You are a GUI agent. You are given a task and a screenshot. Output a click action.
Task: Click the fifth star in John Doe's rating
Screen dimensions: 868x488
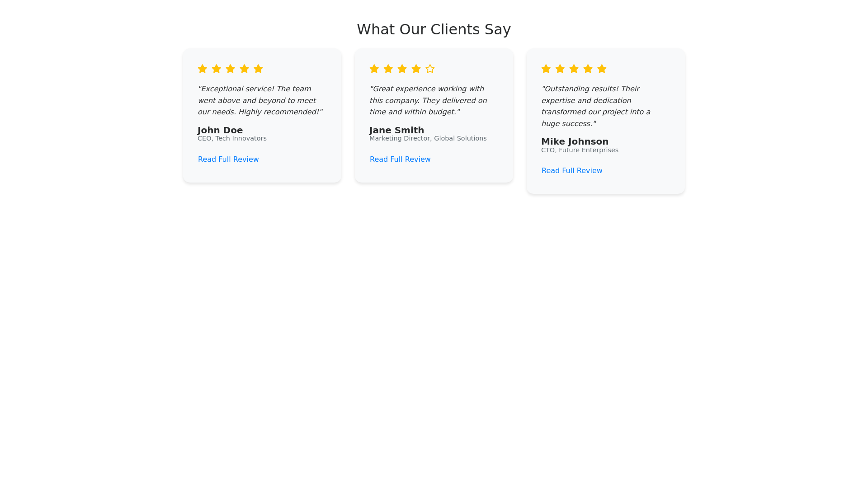[258, 69]
